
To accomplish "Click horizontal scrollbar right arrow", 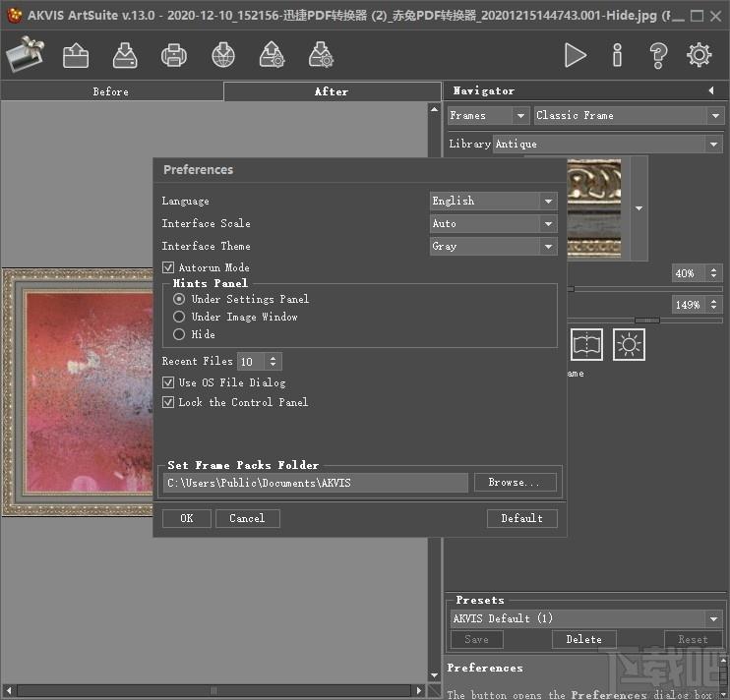I will pyautogui.click(x=419, y=690).
